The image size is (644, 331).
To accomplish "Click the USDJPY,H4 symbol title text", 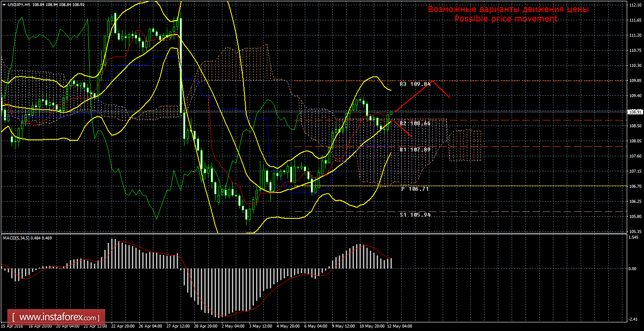I will click(18, 4).
